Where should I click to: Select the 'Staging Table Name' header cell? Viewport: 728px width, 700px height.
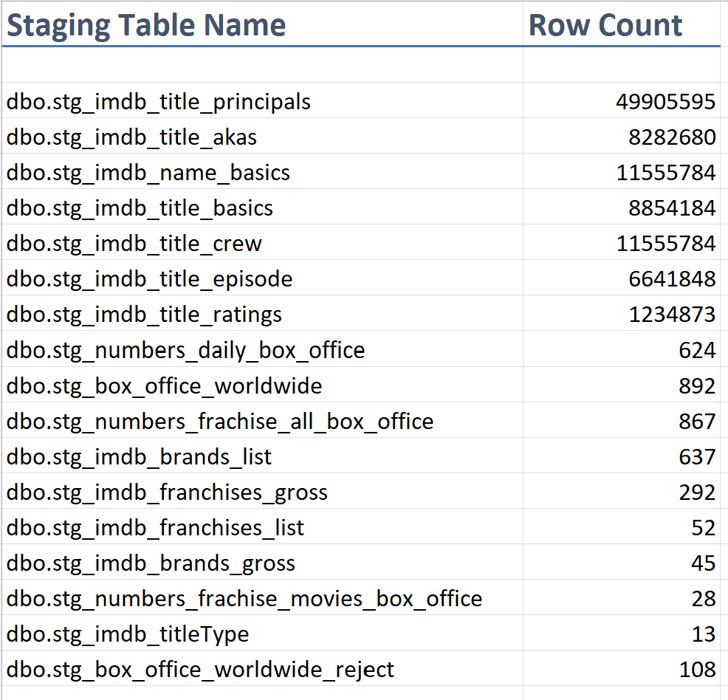[262, 24]
